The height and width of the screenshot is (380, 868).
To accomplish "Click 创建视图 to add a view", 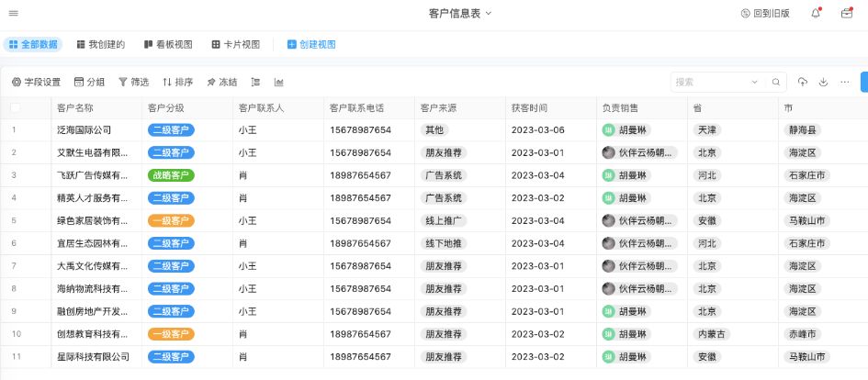I will (311, 45).
